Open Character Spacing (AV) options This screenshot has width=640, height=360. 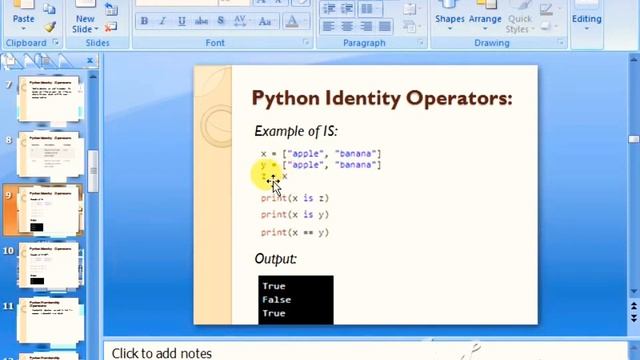(x=240, y=21)
